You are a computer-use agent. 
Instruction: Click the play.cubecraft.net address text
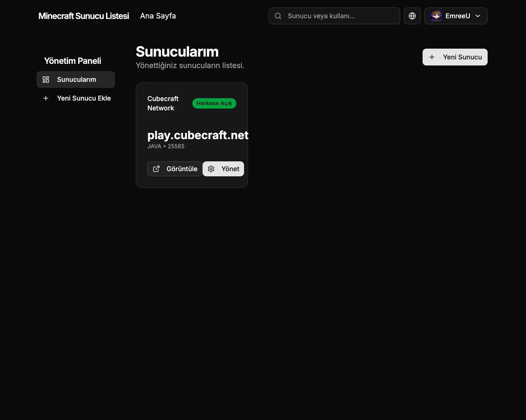198,135
